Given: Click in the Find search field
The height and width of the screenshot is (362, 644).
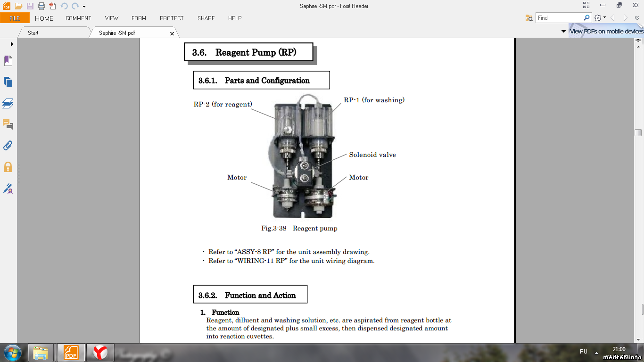Looking at the screenshot, I should coord(559,18).
